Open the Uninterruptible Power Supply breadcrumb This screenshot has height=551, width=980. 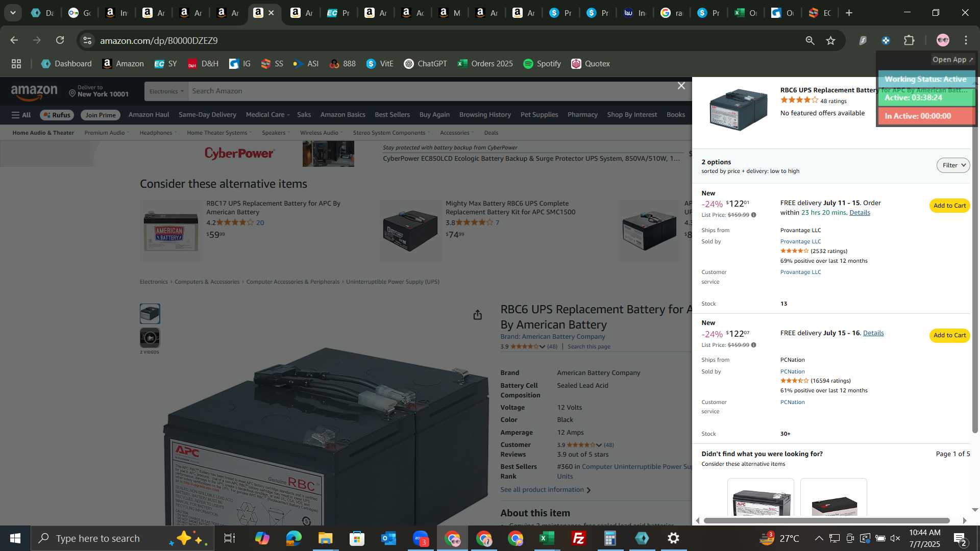pos(393,282)
